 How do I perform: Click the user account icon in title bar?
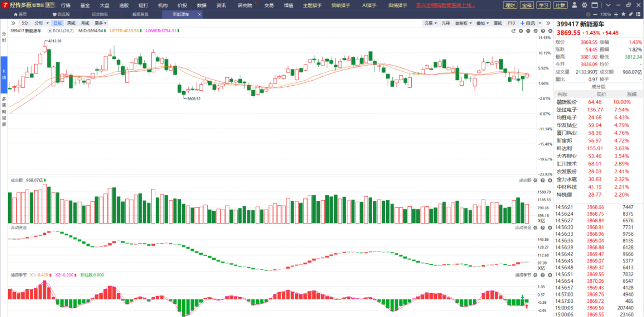pyautogui.click(x=575, y=5)
